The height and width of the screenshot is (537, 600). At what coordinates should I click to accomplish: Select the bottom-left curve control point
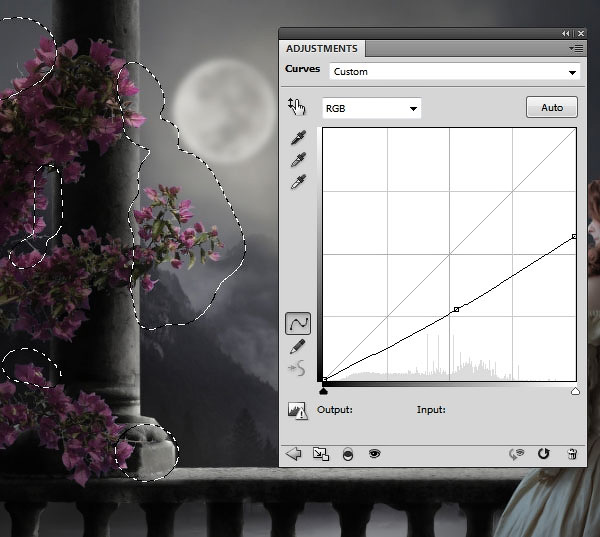point(324,379)
